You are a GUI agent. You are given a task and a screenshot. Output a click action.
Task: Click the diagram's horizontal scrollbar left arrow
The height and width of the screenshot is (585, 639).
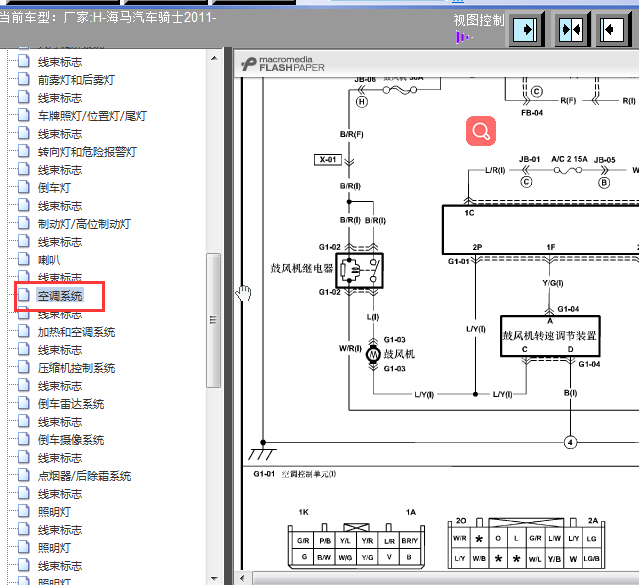[243, 578]
